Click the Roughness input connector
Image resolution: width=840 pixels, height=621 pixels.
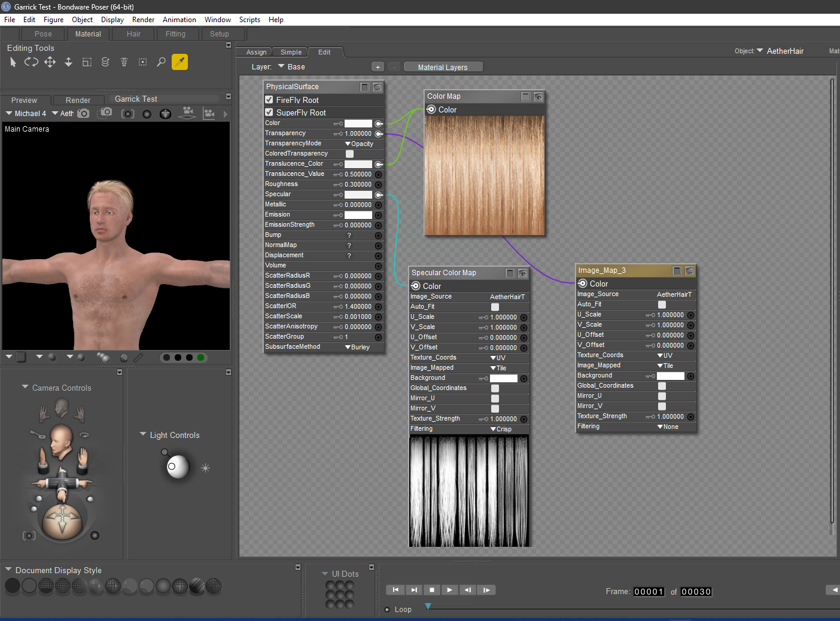[378, 184]
